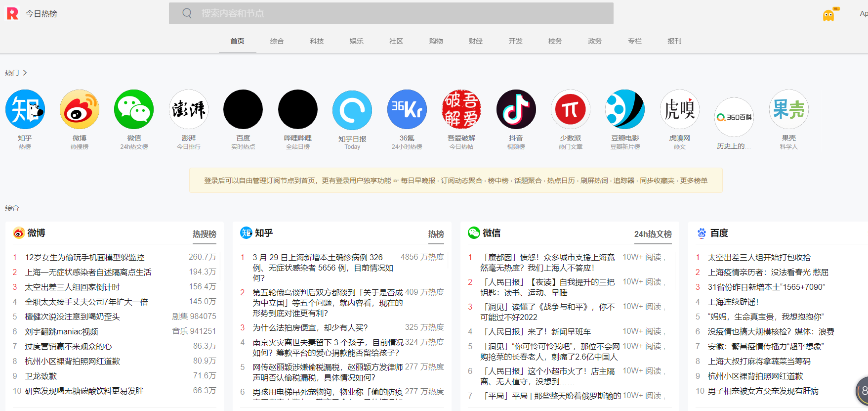Open the 哔哩哔哩 全站日榜 icon
This screenshot has width=868, height=411.
pos(298,109)
